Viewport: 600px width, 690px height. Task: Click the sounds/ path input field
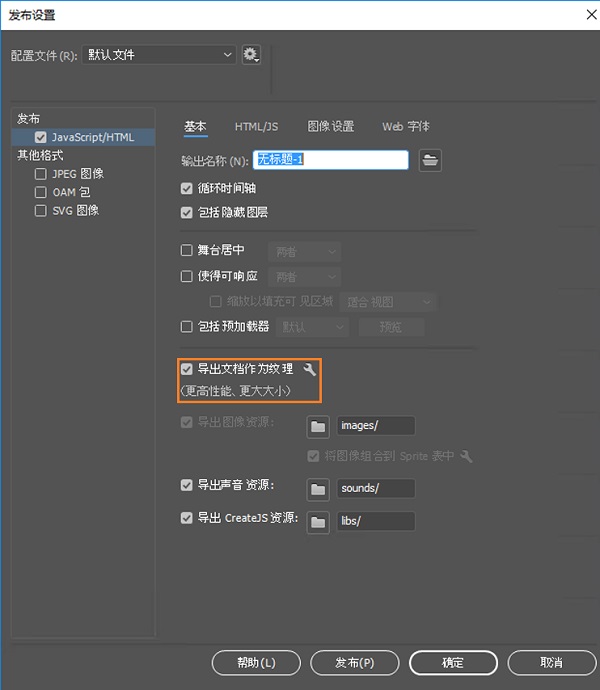pyautogui.click(x=376, y=489)
